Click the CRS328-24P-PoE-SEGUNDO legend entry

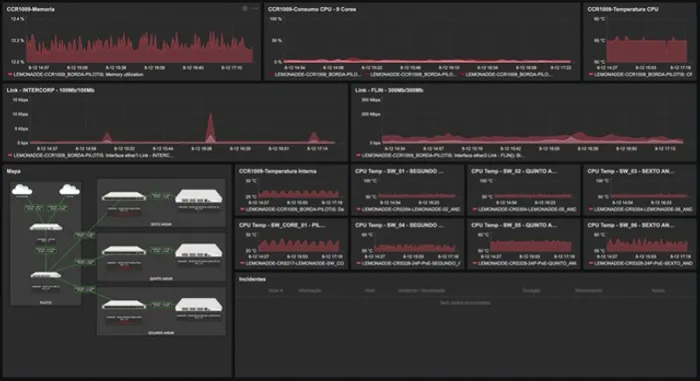pyautogui.click(x=408, y=264)
